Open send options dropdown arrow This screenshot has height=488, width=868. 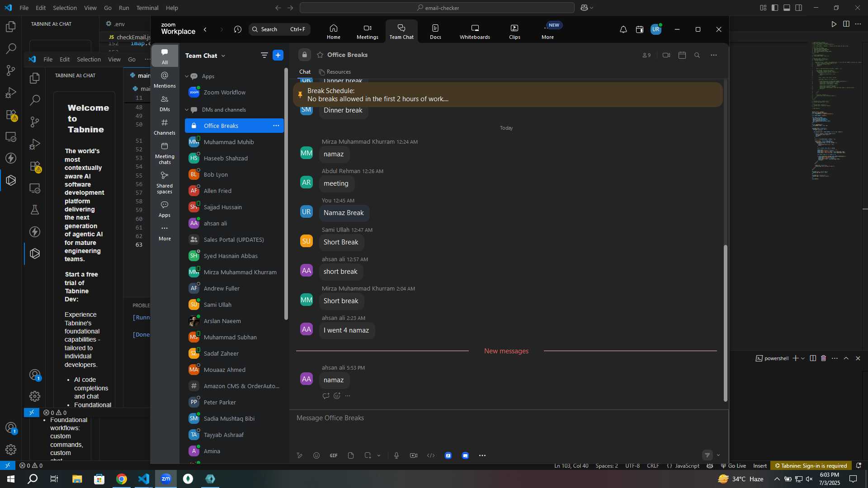(x=718, y=455)
